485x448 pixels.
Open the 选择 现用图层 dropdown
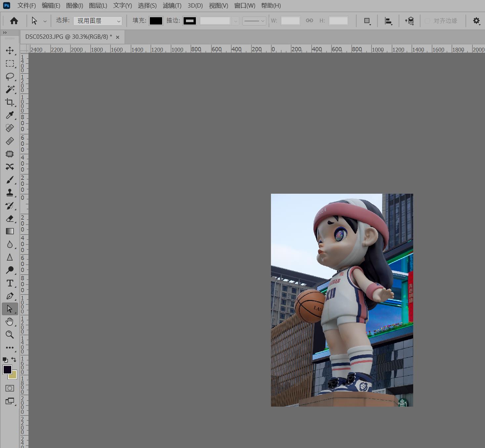[98, 21]
